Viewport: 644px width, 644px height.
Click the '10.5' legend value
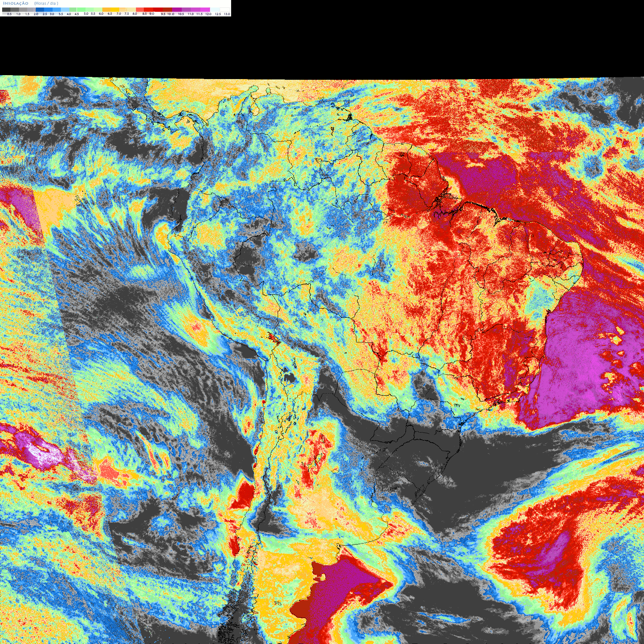[181, 14]
